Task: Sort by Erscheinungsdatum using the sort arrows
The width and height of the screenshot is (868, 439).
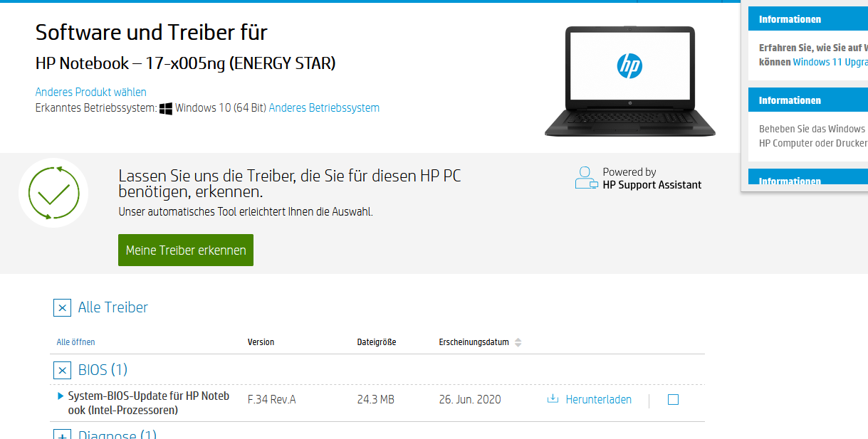Action: [518, 342]
